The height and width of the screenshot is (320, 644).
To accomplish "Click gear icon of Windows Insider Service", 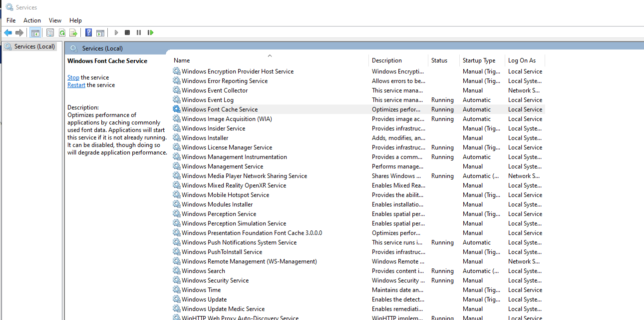I will pyautogui.click(x=177, y=128).
